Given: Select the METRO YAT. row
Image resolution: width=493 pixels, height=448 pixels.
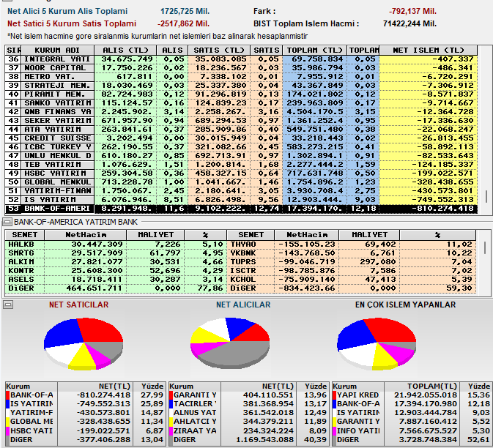Looking at the screenshot, I should coord(241,77).
